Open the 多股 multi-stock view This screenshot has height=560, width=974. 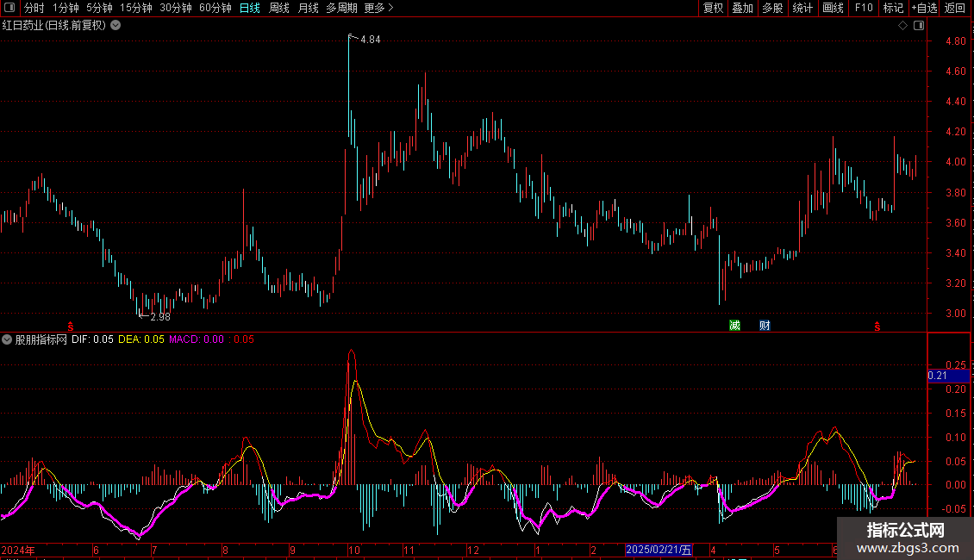(x=772, y=8)
